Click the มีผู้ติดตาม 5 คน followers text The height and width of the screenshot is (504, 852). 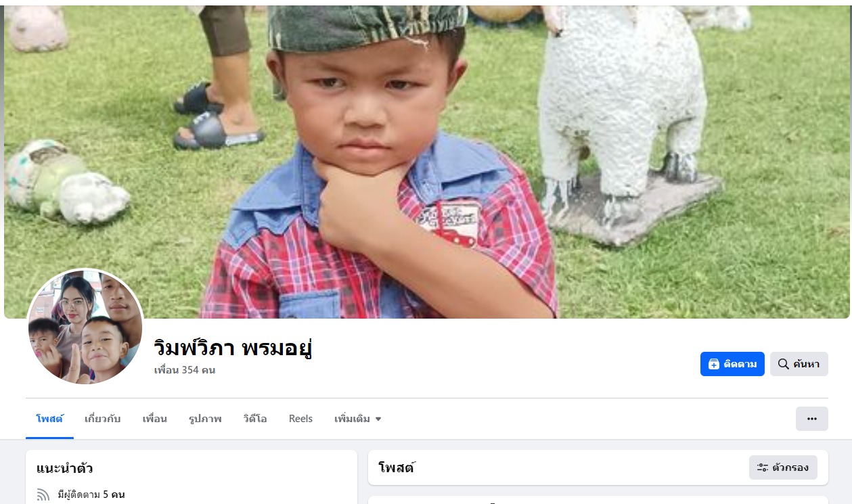pyautogui.click(x=91, y=495)
